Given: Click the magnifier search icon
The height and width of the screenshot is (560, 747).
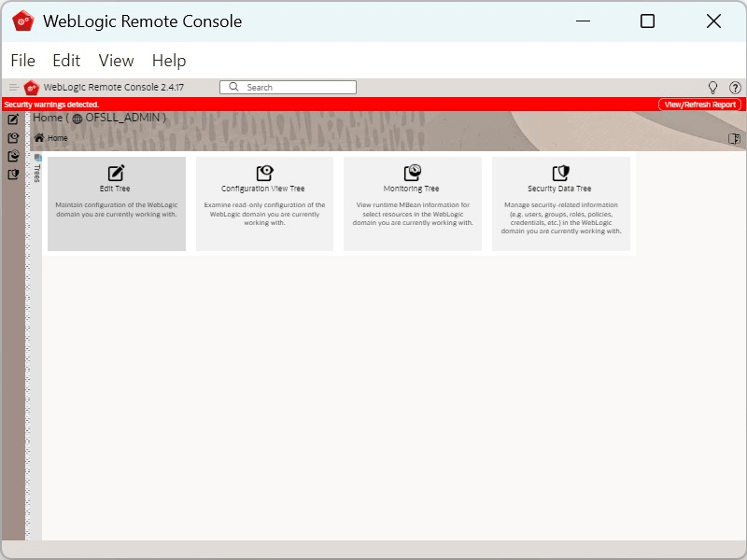Looking at the screenshot, I should [233, 87].
